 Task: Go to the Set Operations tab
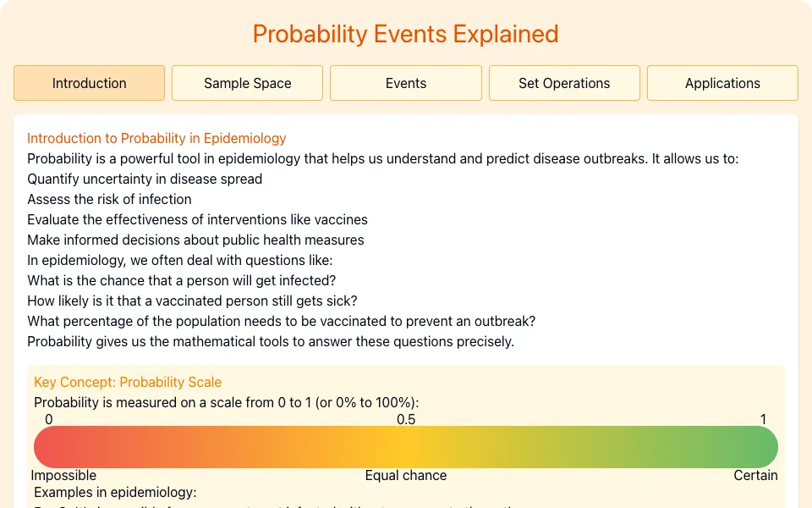(564, 83)
